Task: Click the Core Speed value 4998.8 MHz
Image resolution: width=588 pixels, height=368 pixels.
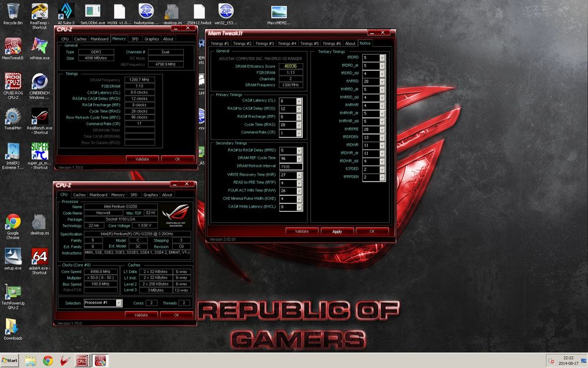Action: (101, 271)
